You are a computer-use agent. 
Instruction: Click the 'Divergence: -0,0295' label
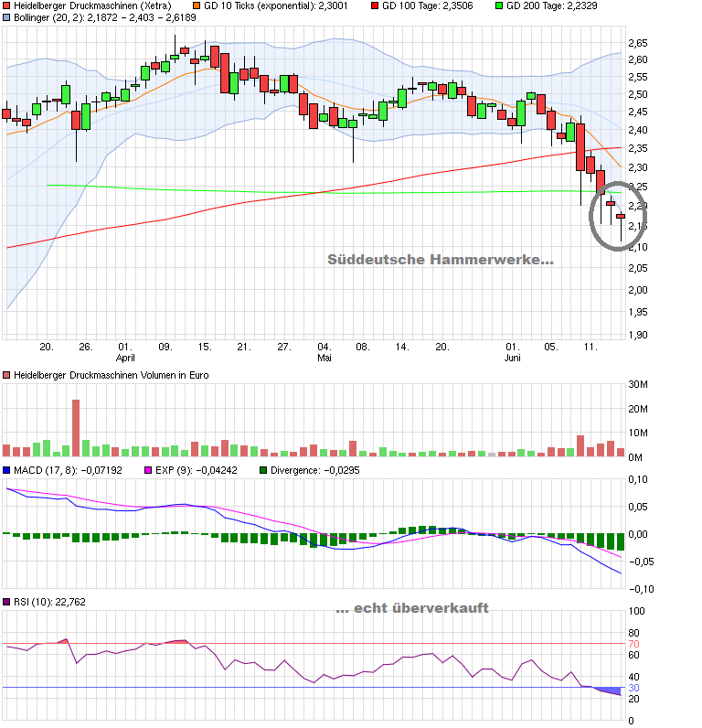coord(315,470)
